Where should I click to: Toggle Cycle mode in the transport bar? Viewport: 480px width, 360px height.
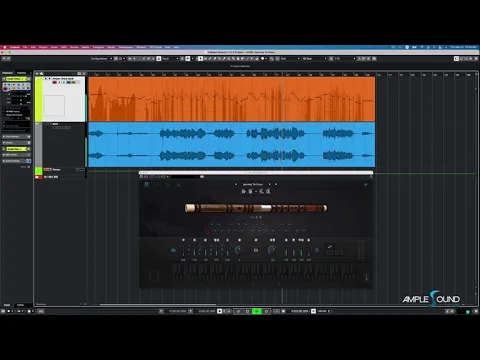click(238, 311)
